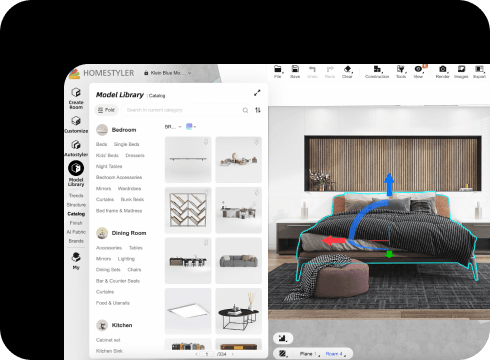Open the project name dropdown

tap(168, 73)
